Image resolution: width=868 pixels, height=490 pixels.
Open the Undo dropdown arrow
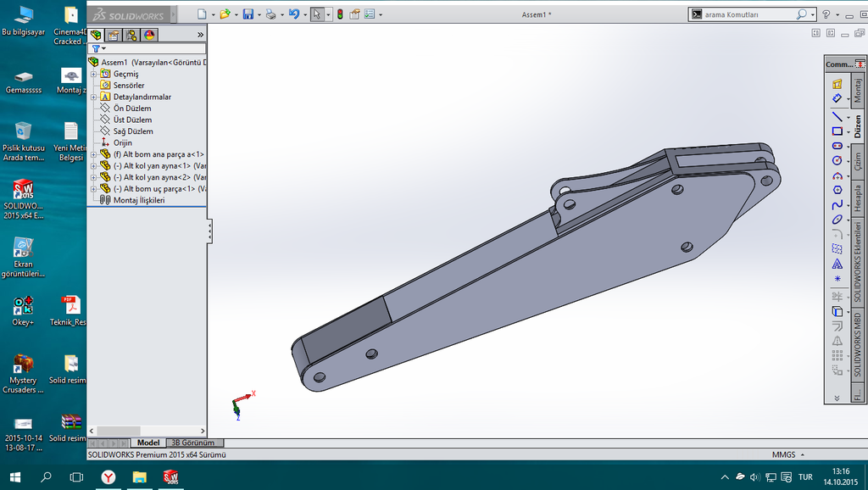pyautogui.click(x=304, y=14)
